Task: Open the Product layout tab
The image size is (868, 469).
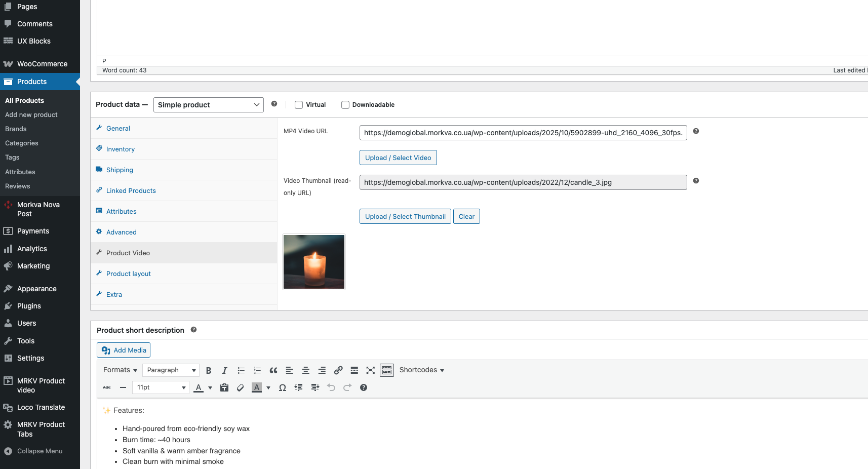Action: pyautogui.click(x=129, y=274)
